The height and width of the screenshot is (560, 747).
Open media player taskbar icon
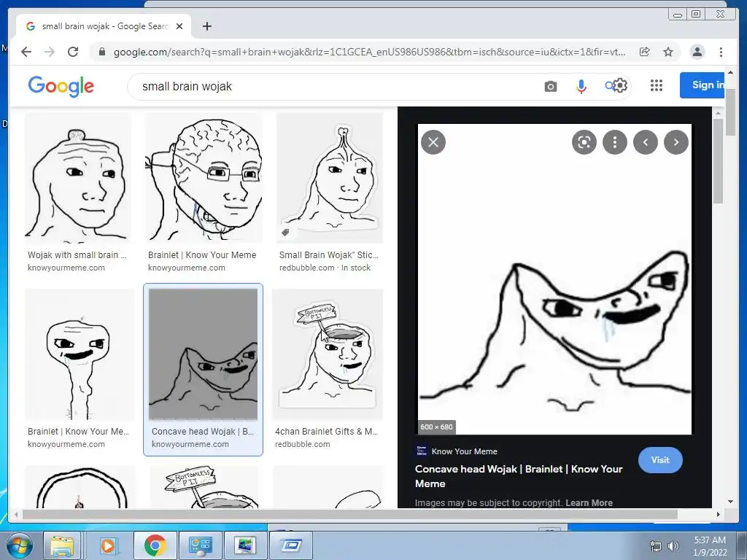tap(108, 545)
